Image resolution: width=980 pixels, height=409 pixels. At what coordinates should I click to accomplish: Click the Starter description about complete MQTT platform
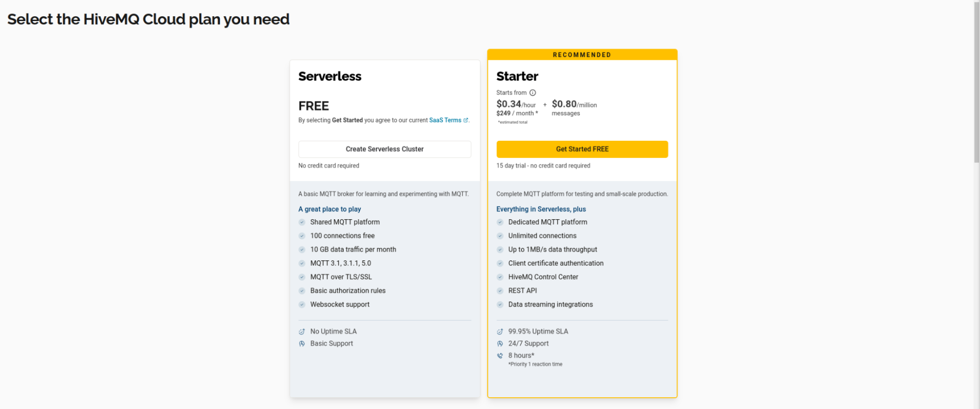tap(582, 194)
